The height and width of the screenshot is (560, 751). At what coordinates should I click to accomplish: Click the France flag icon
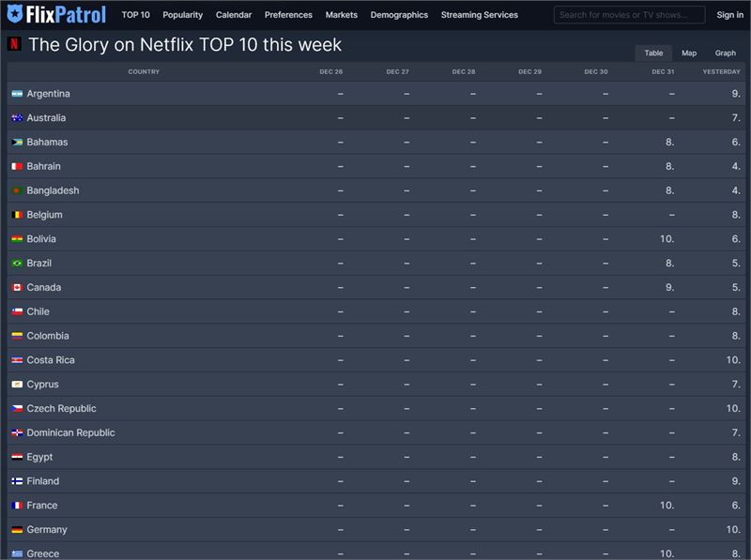pos(17,506)
